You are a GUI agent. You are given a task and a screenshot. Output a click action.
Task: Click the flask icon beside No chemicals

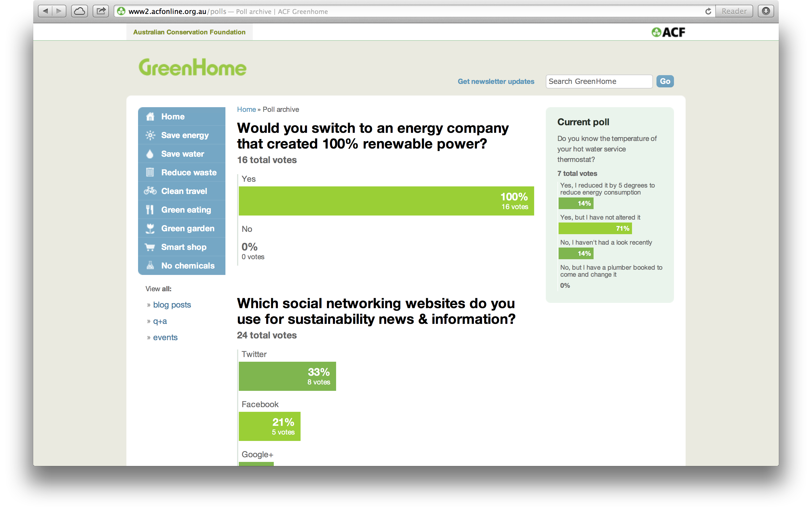(150, 265)
